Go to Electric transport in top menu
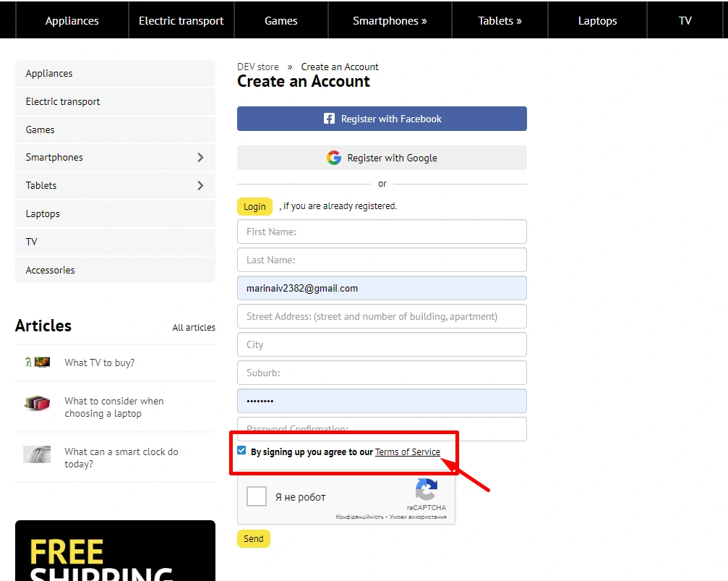 (x=181, y=21)
